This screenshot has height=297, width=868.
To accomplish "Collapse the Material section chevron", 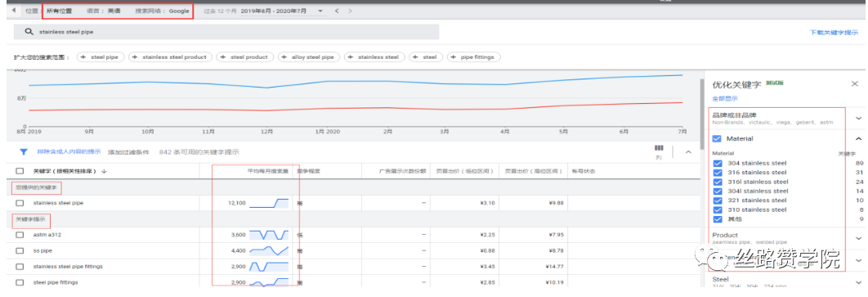I will pyautogui.click(x=858, y=138).
